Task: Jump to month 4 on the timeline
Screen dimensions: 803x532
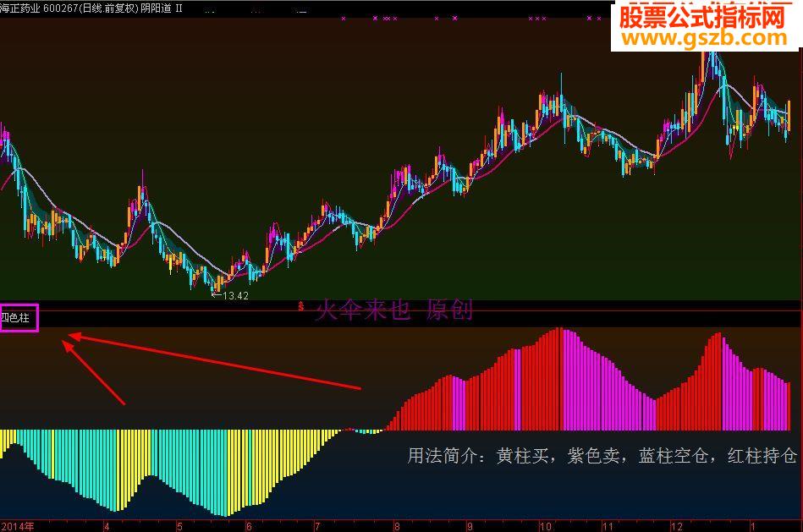Action: (x=107, y=526)
